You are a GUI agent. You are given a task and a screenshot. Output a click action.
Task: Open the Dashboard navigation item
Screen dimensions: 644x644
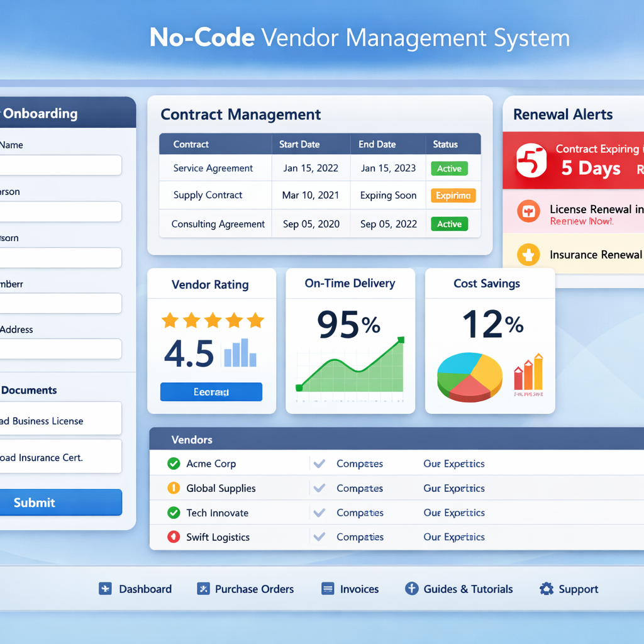point(135,589)
